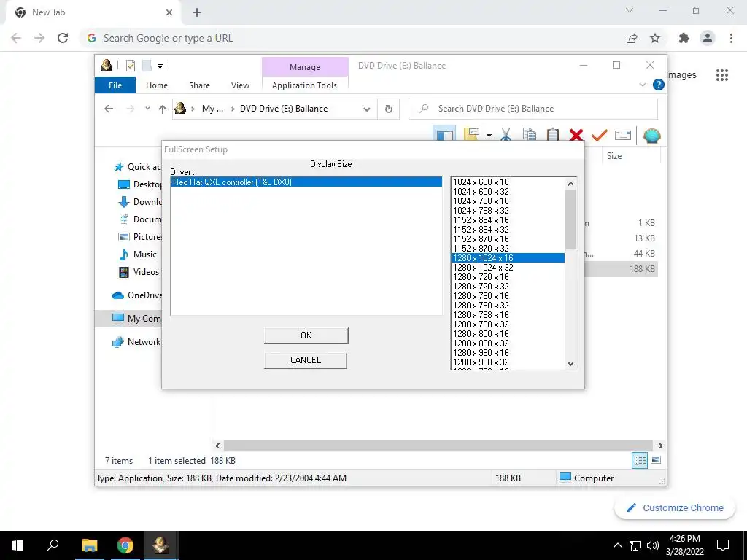
Task: Open Google apps grid icon
Action: 722,75
